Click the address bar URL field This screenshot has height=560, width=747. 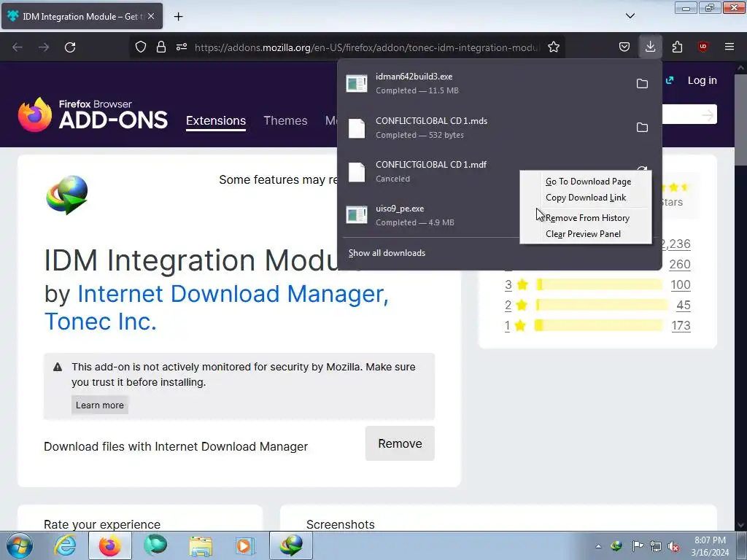point(367,47)
